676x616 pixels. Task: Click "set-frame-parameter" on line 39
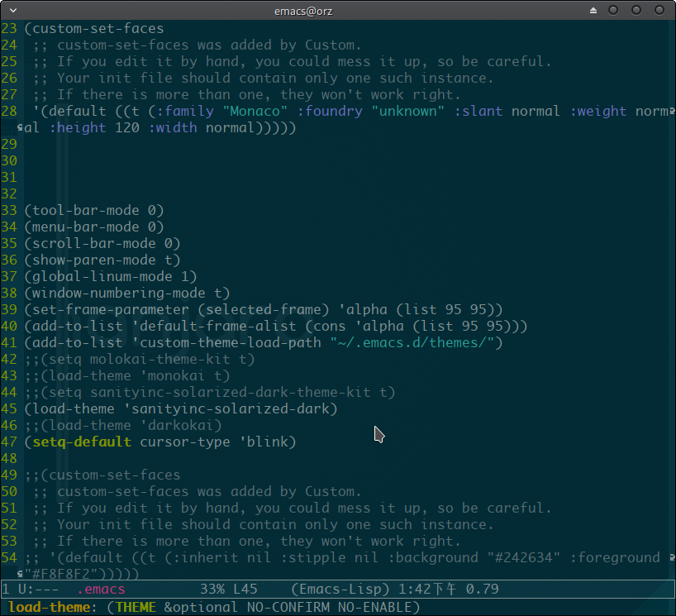click(111, 310)
